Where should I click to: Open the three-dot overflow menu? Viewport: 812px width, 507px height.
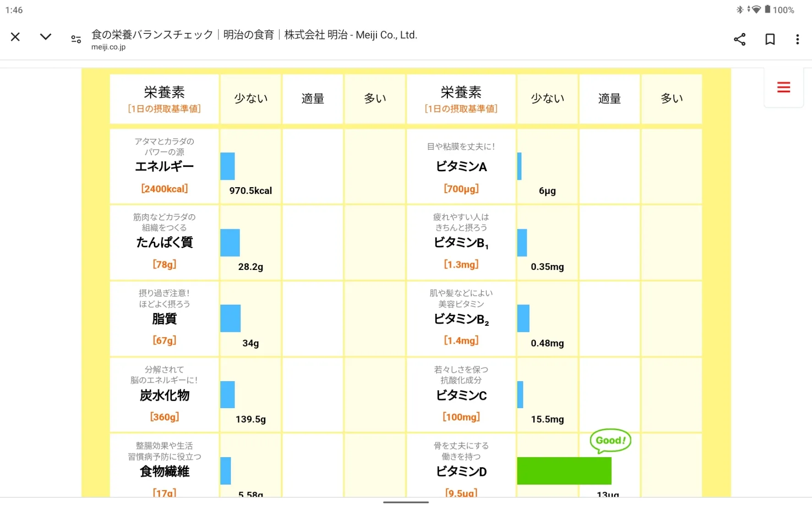(x=797, y=39)
